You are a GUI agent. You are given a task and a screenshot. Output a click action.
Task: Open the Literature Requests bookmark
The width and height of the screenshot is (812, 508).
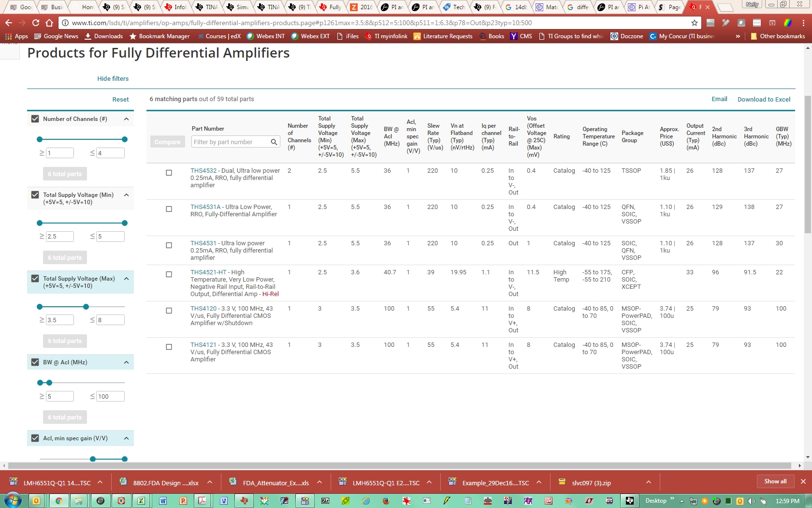coord(443,36)
